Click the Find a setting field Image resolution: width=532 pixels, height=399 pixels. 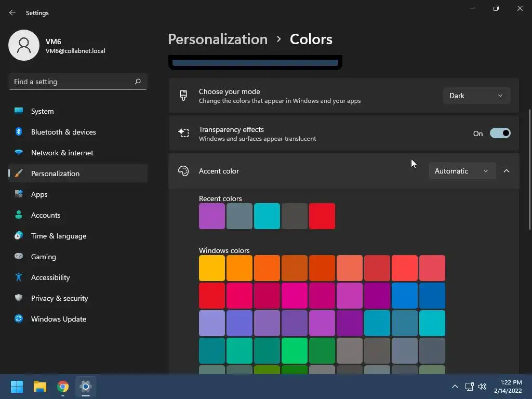click(78, 82)
